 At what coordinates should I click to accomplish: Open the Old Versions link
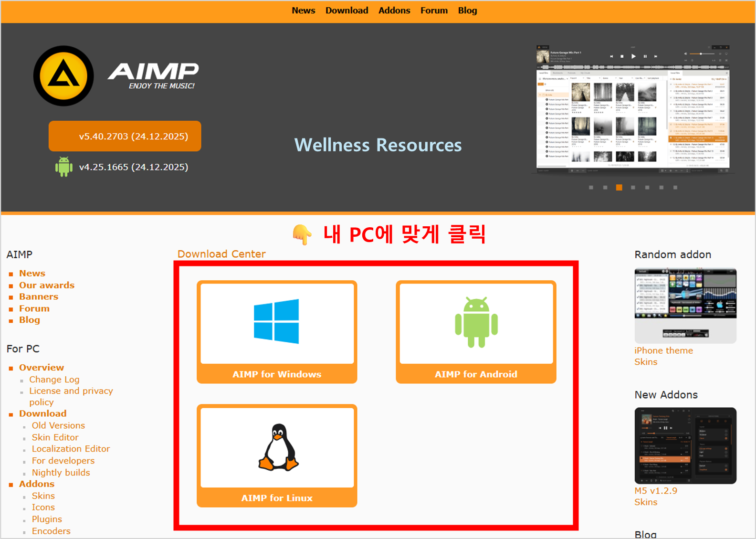[x=58, y=425]
